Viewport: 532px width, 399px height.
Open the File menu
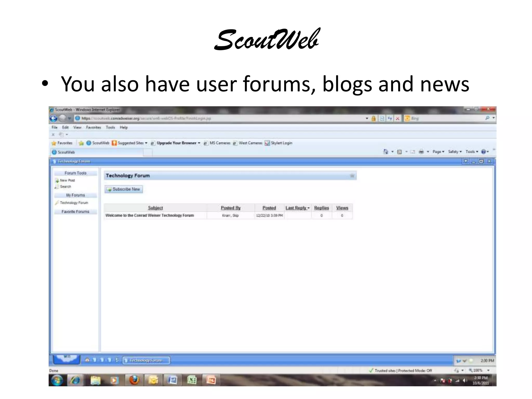click(55, 127)
